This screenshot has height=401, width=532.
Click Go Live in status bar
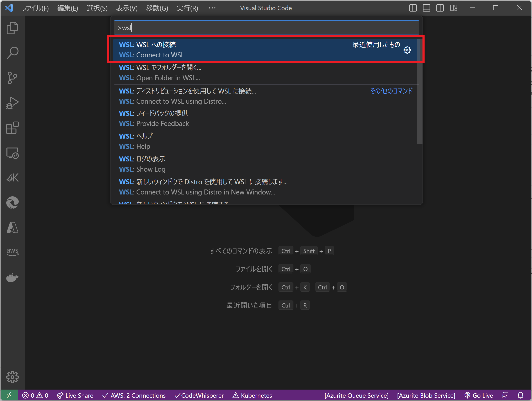(479, 395)
